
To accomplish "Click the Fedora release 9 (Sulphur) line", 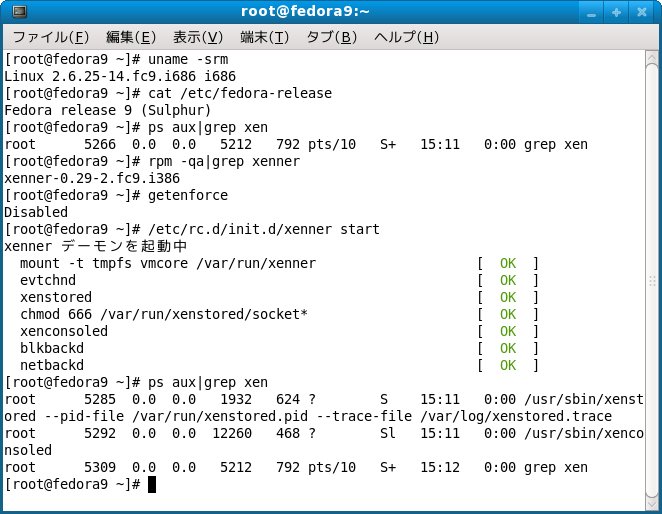I will tap(107, 110).
